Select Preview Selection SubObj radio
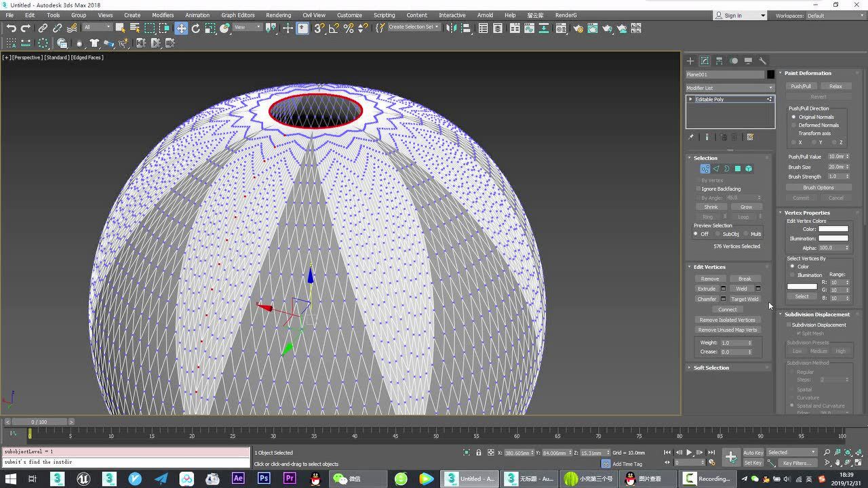868x488 pixels. click(718, 234)
